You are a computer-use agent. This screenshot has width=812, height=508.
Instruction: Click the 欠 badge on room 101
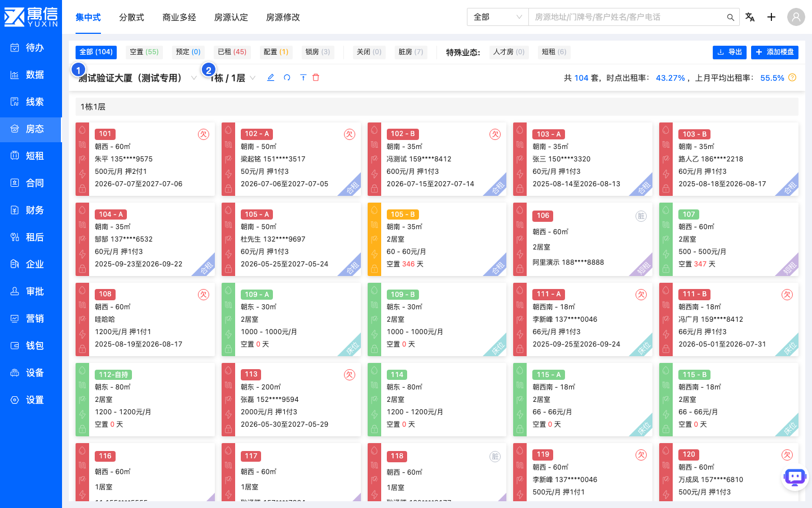[x=204, y=134]
